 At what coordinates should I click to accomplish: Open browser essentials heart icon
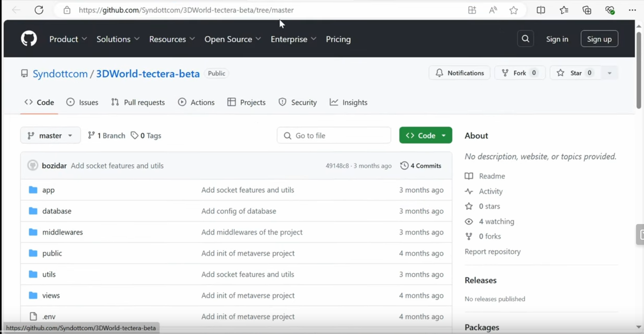pyautogui.click(x=610, y=10)
